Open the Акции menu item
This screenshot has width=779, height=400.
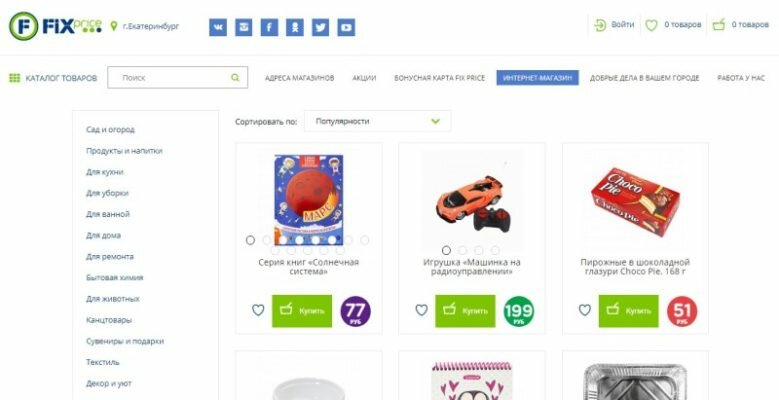tap(364, 78)
